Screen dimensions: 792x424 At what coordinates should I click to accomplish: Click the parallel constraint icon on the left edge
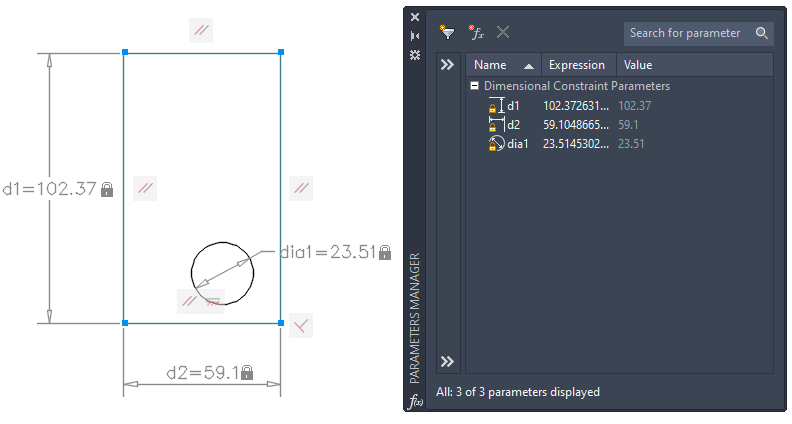point(145,189)
